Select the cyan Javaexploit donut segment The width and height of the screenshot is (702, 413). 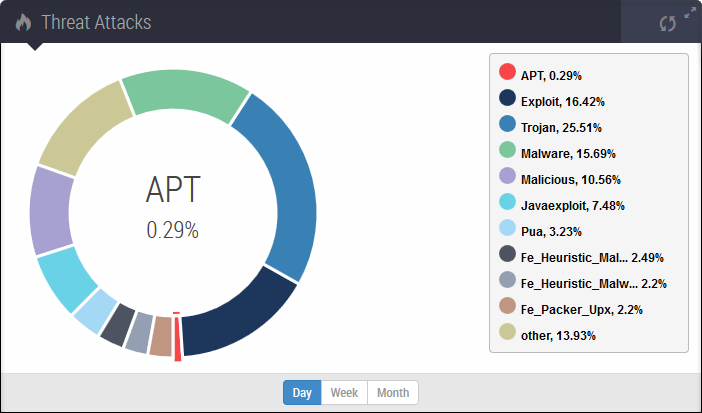tap(64, 281)
